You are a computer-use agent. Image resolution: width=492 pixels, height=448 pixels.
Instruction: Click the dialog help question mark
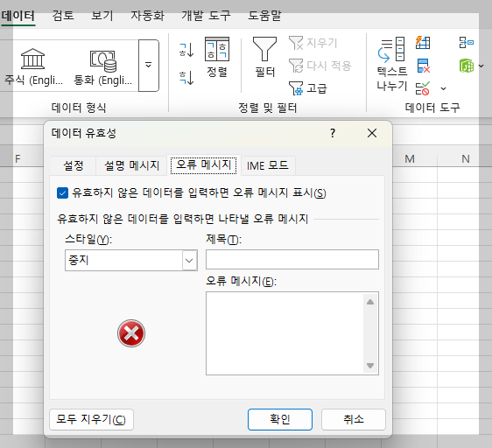pyautogui.click(x=333, y=133)
